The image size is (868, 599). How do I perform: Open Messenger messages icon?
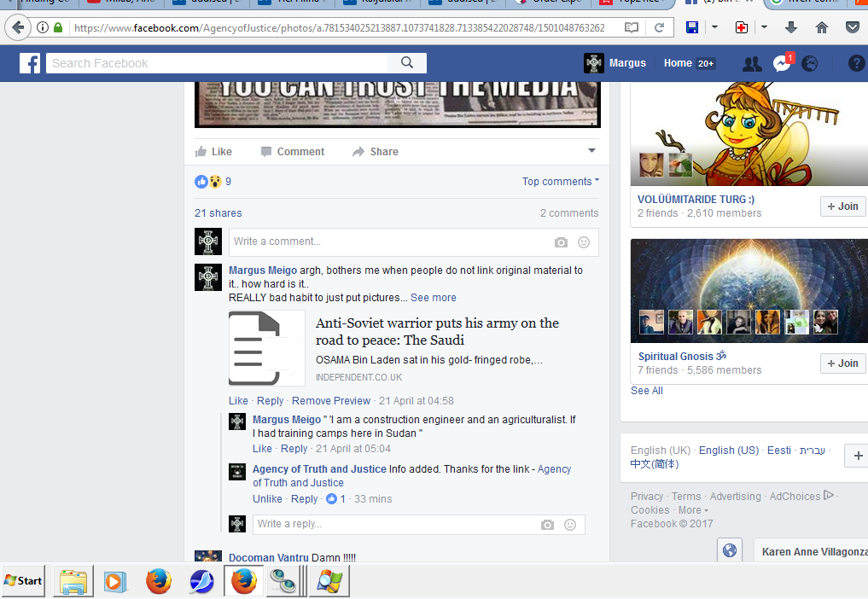(x=782, y=64)
